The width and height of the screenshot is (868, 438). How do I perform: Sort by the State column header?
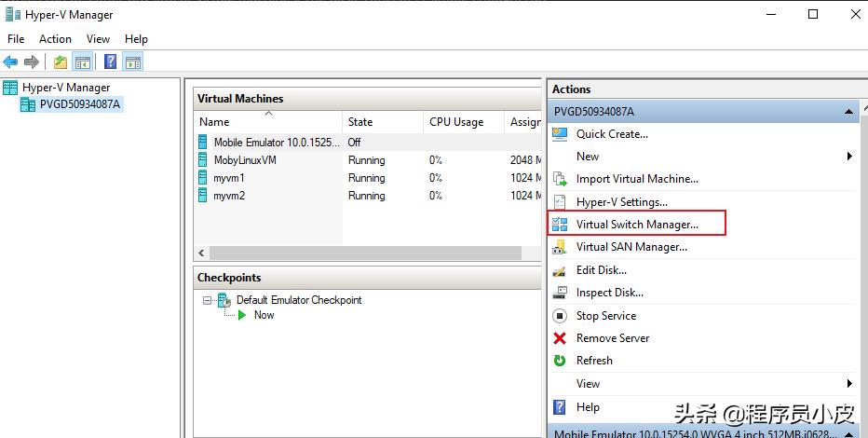point(383,122)
